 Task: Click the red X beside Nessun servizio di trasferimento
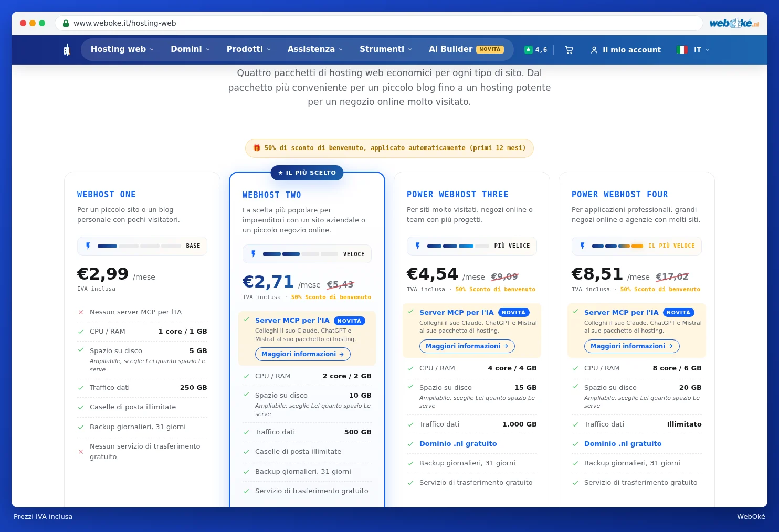(x=81, y=452)
